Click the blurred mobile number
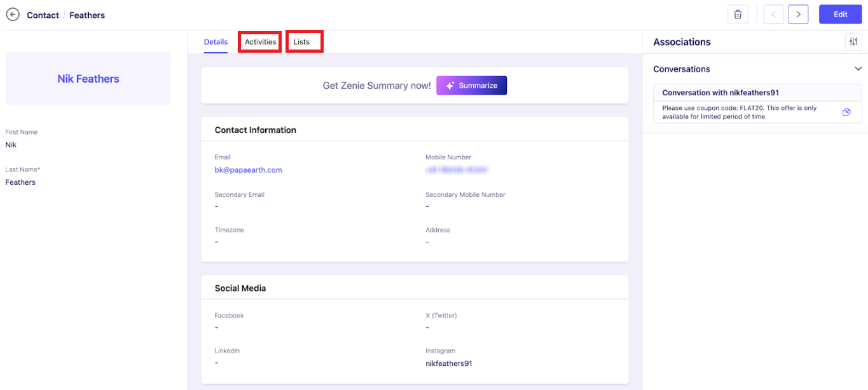868x390 pixels. tap(457, 170)
